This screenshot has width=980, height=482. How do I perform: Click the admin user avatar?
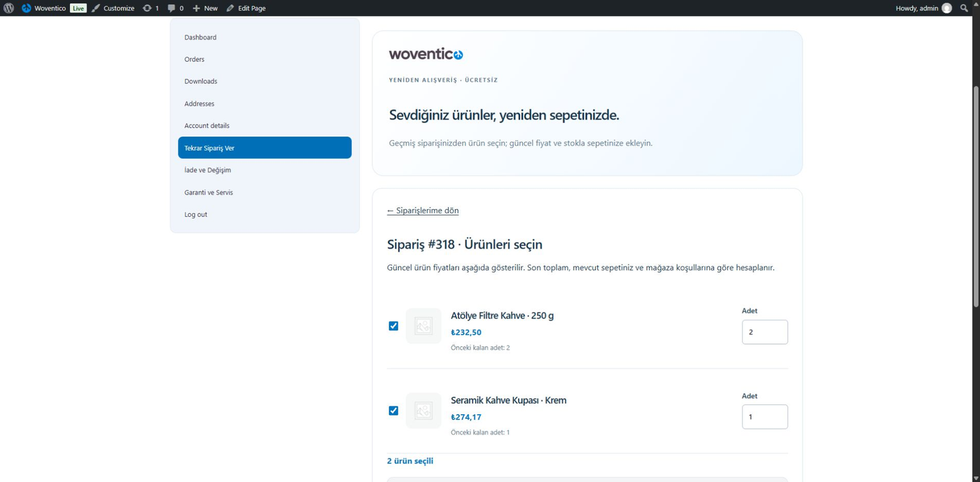click(x=946, y=8)
